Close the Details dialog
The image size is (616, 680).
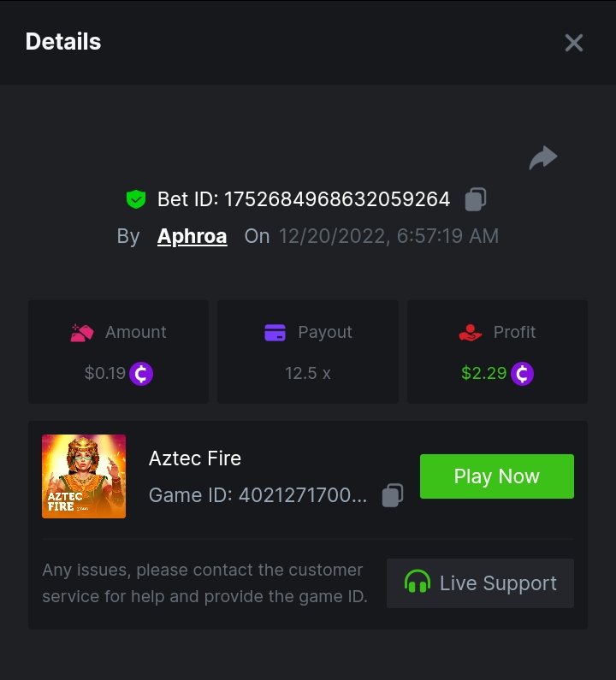573,43
